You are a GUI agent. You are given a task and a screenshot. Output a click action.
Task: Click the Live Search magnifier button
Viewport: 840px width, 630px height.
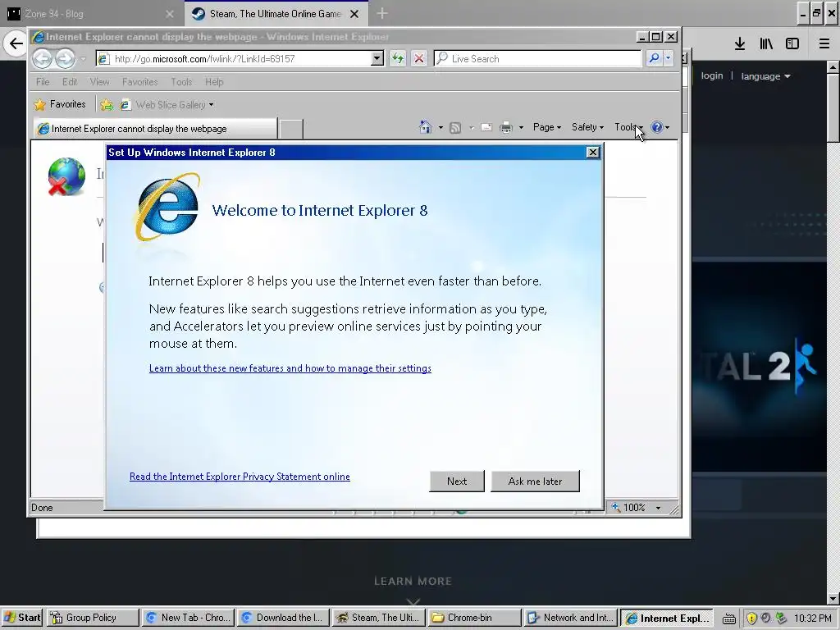(x=654, y=58)
